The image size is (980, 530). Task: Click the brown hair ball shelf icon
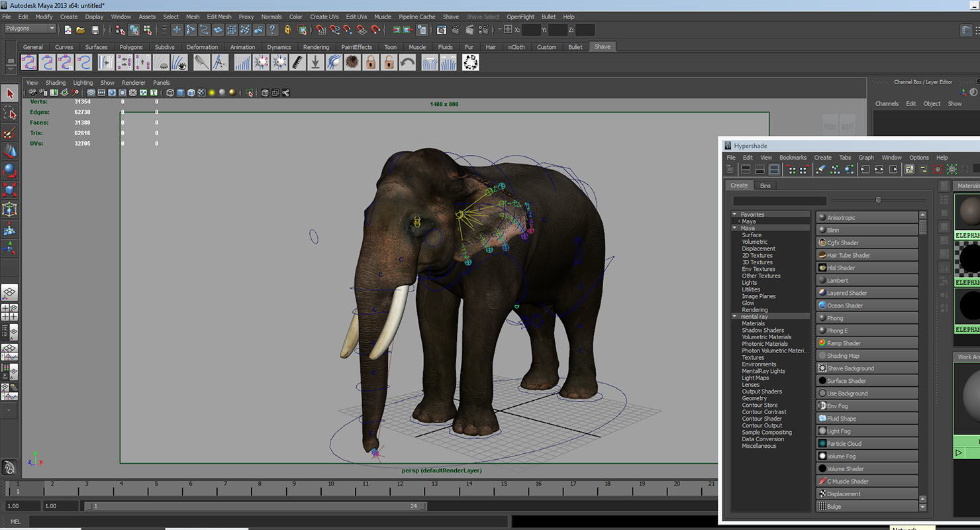tap(352, 62)
